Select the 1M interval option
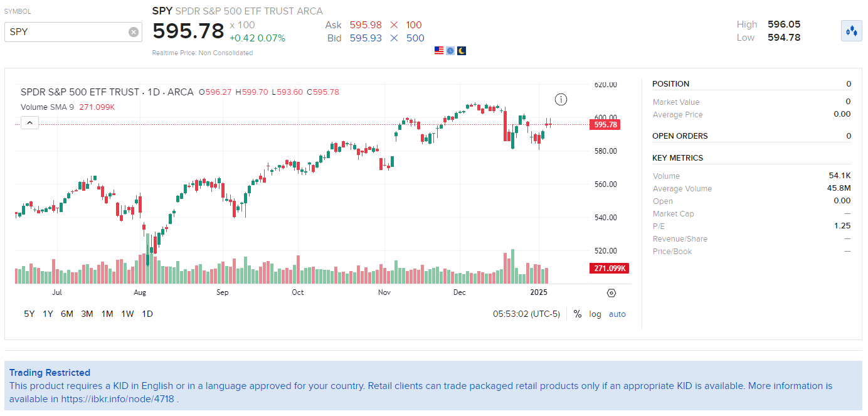Image resolution: width=868 pixels, height=416 pixels. pos(107,313)
